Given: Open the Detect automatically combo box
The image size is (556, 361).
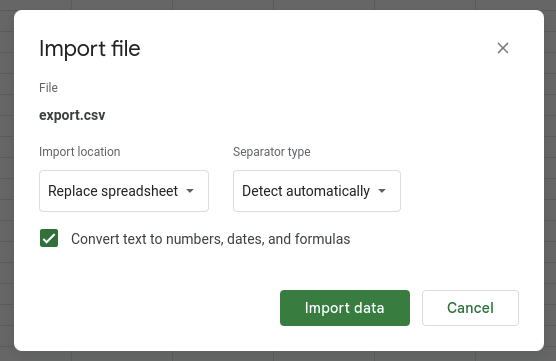Looking at the screenshot, I should [317, 191].
